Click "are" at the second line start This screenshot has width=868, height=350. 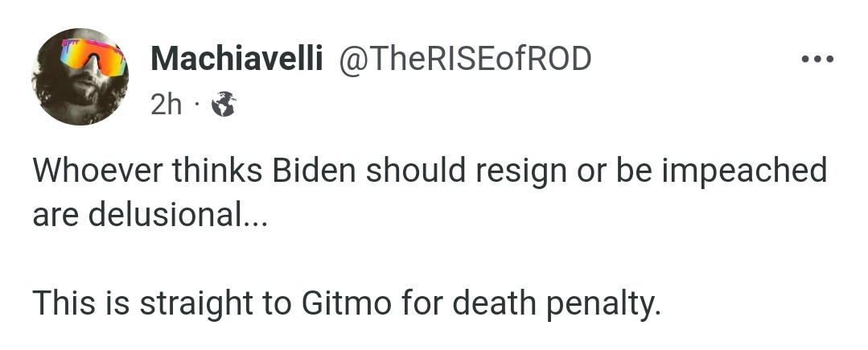pyautogui.click(x=52, y=215)
